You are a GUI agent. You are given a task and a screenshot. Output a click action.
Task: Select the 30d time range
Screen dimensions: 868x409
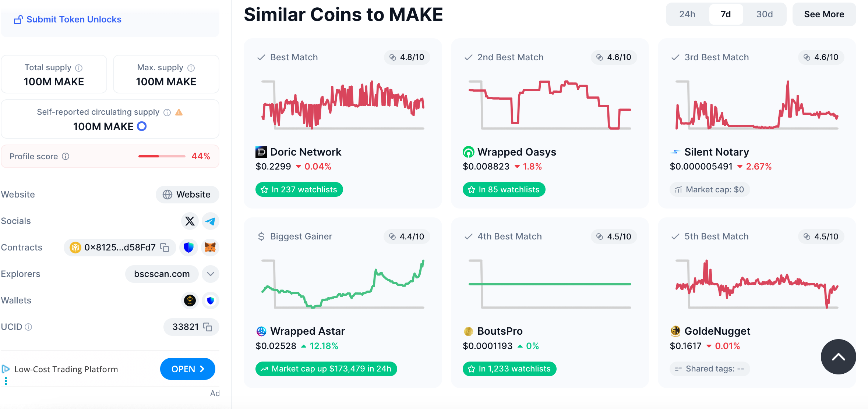click(x=765, y=14)
